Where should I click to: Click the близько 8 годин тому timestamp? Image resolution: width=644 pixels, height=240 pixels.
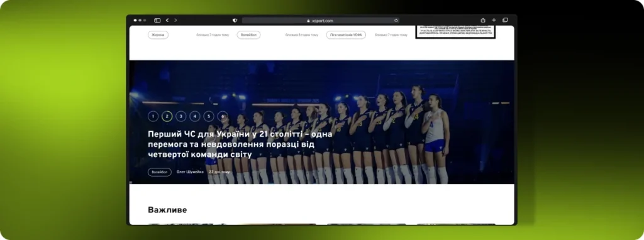302,35
